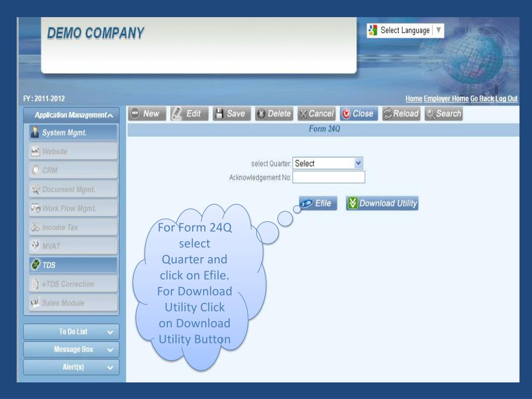Click the Employer Home link
The image size is (532, 399).
[446, 99]
